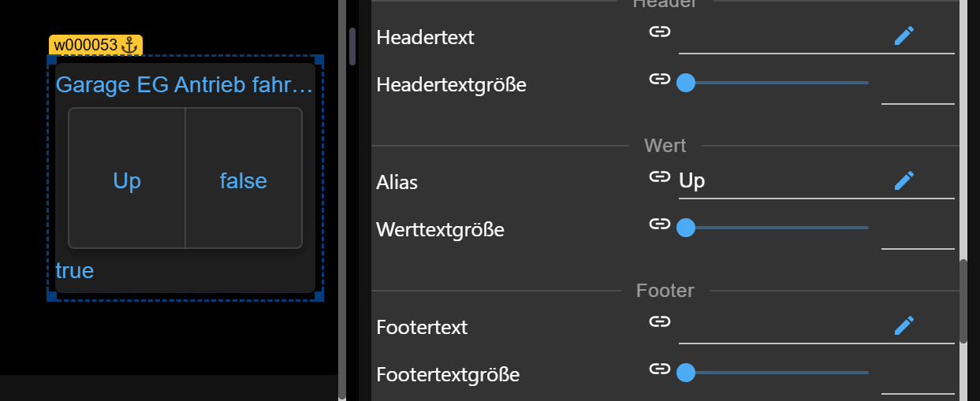This screenshot has width=980, height=401.
Task: Click the link icon beside Footertextgröße
Action: pos(659,369)
